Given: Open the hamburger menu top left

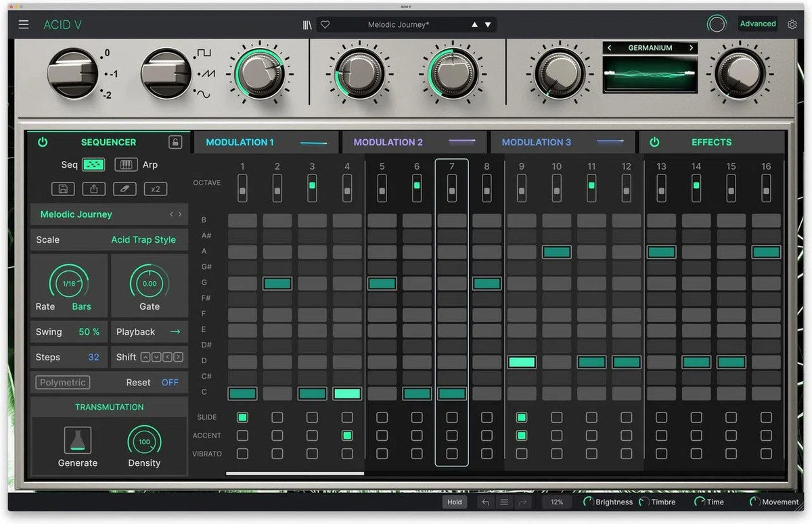Looking at the screenshot, I should point(24,24).
